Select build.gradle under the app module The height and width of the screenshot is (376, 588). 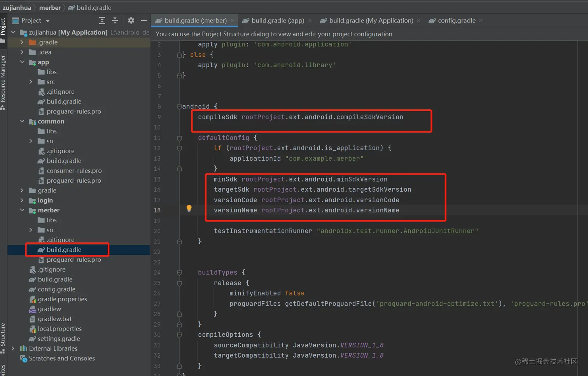tap(64, 101)
